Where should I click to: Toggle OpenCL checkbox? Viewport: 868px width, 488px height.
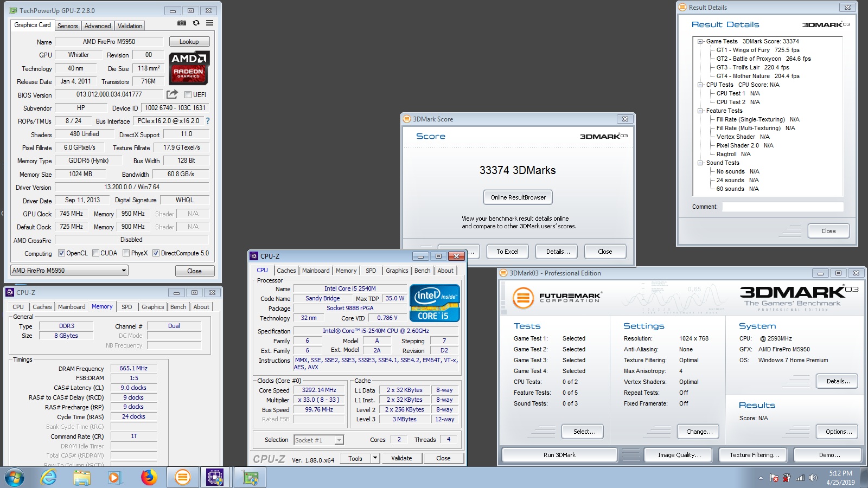tap(61, 253)
